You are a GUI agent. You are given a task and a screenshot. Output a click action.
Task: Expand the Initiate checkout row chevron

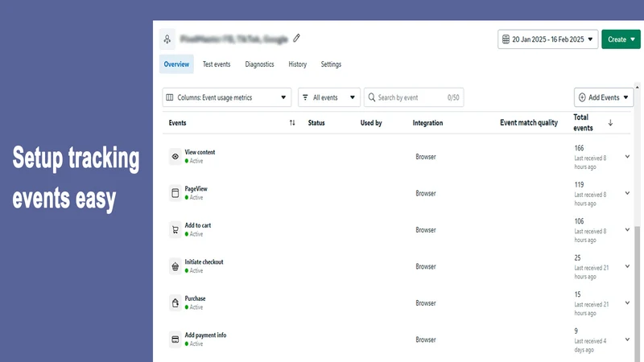pyautogui.click(x=627, y=266)
